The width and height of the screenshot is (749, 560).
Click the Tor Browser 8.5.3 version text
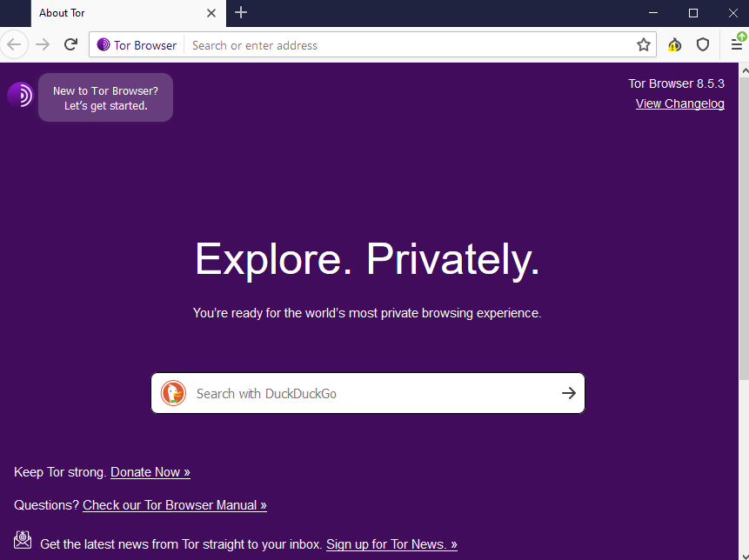[x=676, y=83]
